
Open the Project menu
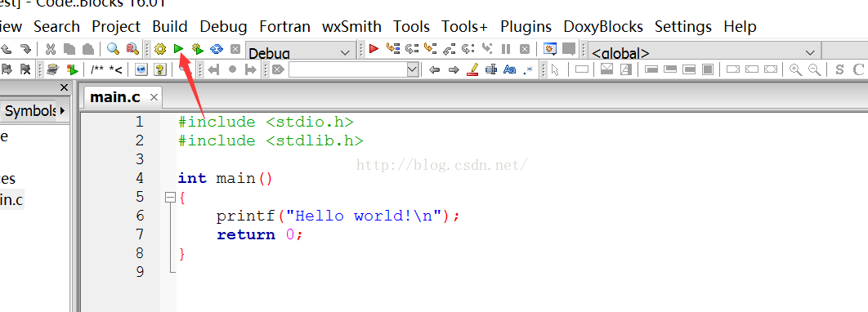(116, 27)
